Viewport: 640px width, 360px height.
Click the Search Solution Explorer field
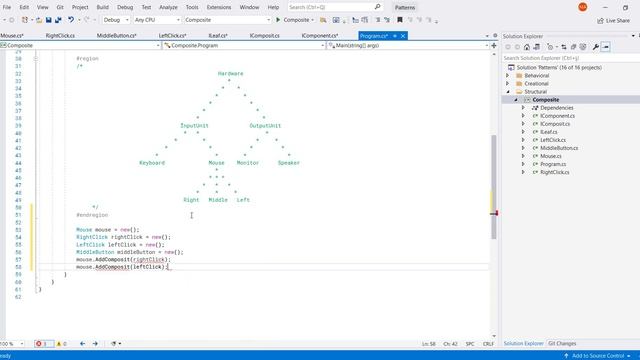(x=571, y=58)
